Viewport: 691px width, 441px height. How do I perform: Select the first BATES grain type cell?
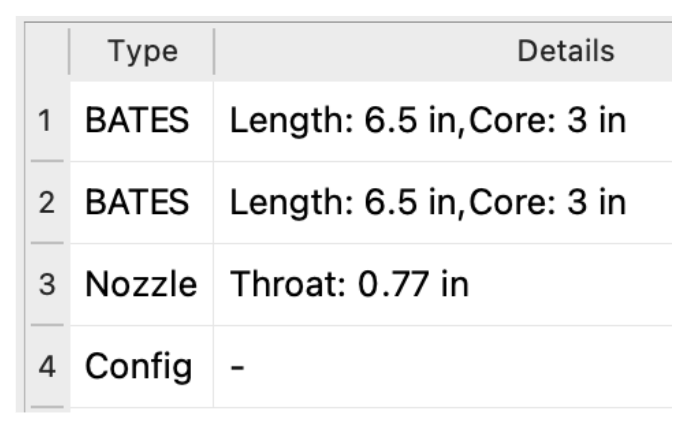[x=142, y=121]
